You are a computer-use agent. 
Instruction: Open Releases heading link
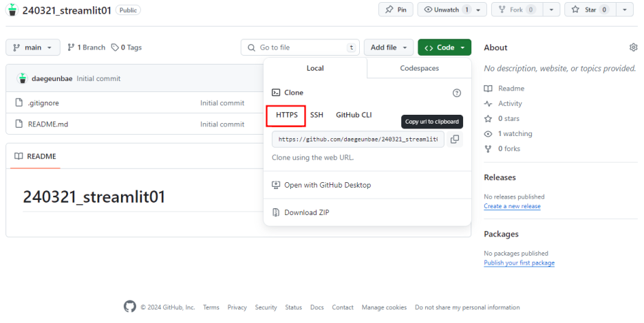pyautogui.click(x=500, y=177)
